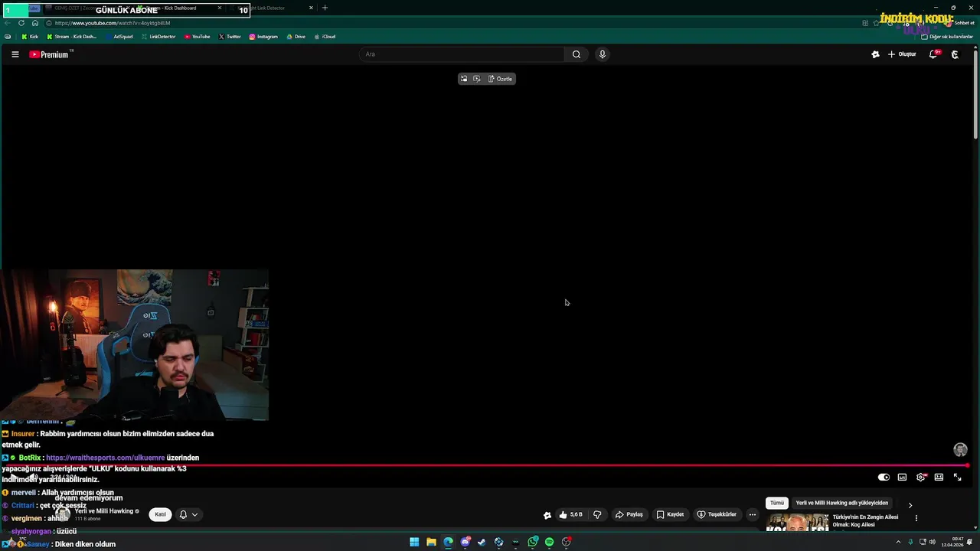Open the AdSquad bookmark
Viewport: 980px width, 551px height.
coord(119,37)
